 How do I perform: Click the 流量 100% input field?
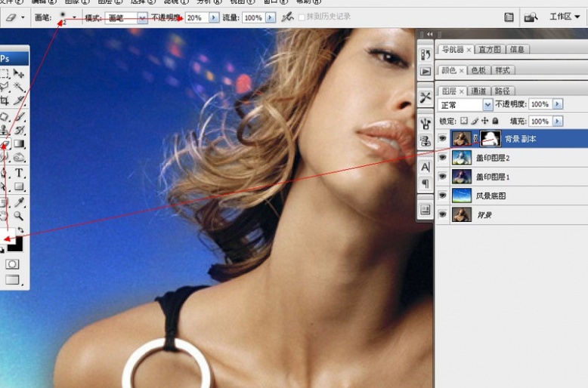point(254,17)
